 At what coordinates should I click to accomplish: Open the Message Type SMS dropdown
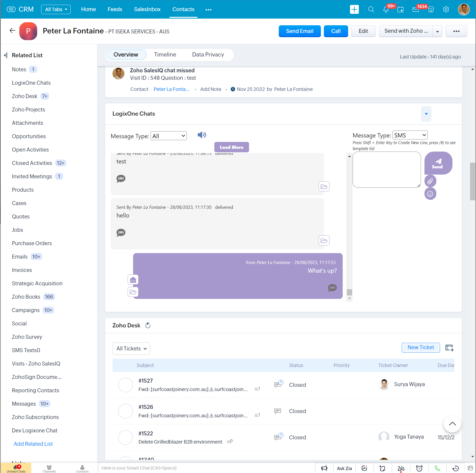tap(410, 135)
